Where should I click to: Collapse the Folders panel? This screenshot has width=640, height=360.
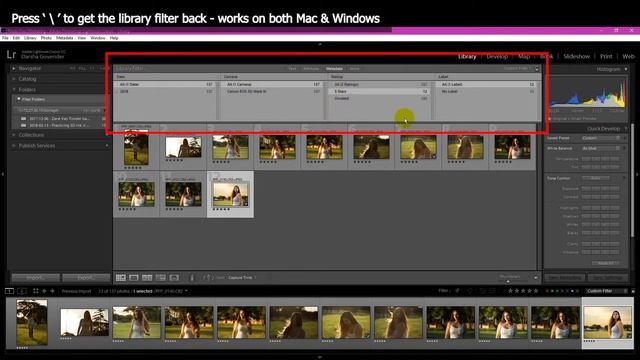click(x=14, y=89)
